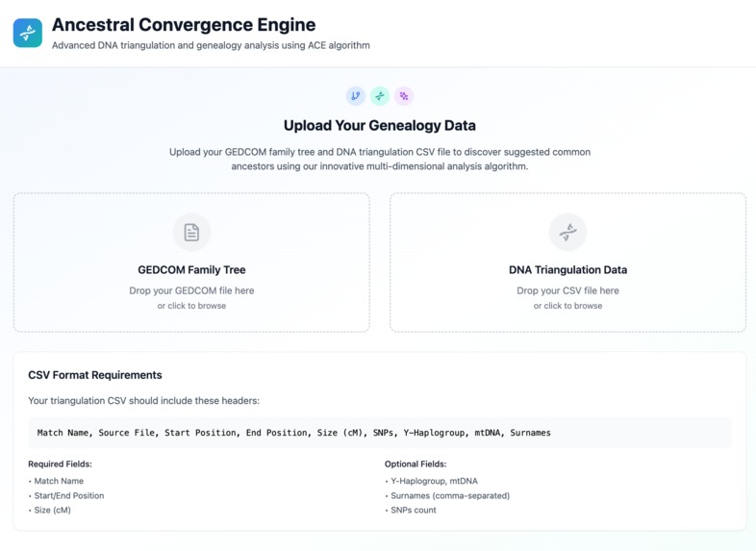
Task: Click 'Drop your GEDCOM file here' text
Action: click(191, 290)
